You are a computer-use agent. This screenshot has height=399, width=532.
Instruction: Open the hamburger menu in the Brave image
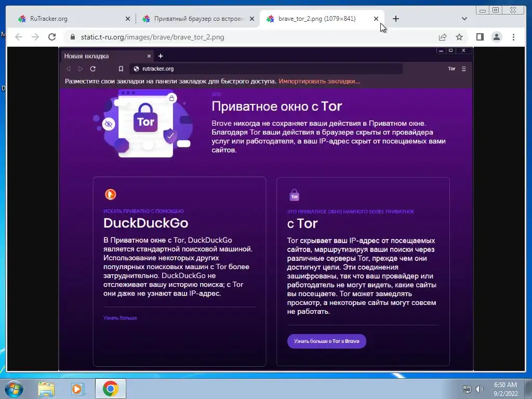pyautogui.click(x=464, y=69)
